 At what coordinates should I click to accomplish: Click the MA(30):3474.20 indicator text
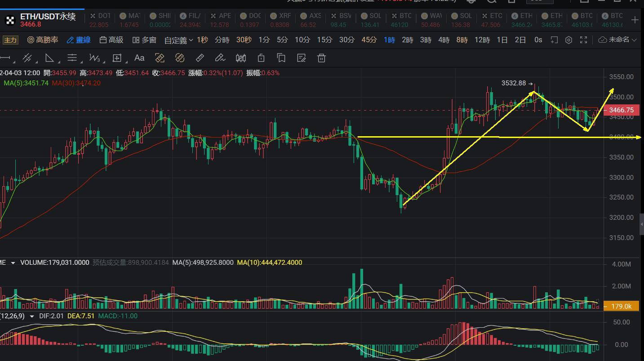[76, 83]
